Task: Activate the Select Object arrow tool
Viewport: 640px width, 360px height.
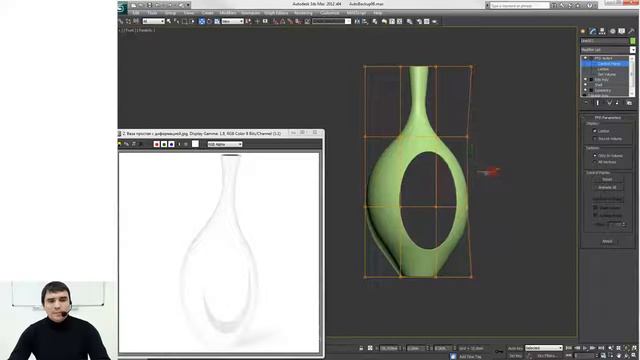Action: click(x=169, y=21)
